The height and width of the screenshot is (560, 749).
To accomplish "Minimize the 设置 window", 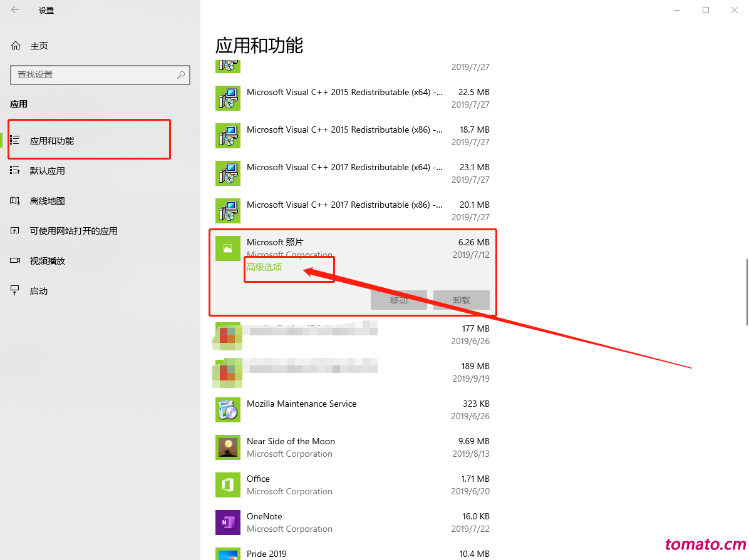I will [677, 10].
